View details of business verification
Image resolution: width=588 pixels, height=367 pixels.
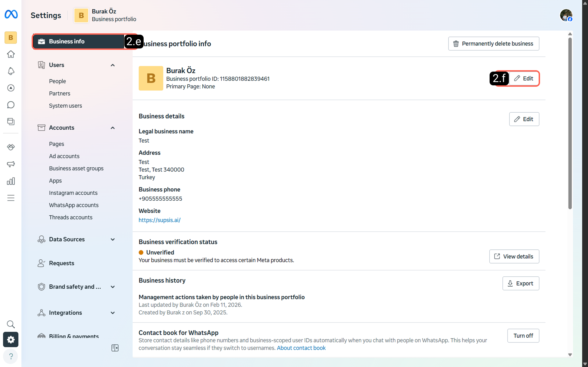[x=514, y=257]
